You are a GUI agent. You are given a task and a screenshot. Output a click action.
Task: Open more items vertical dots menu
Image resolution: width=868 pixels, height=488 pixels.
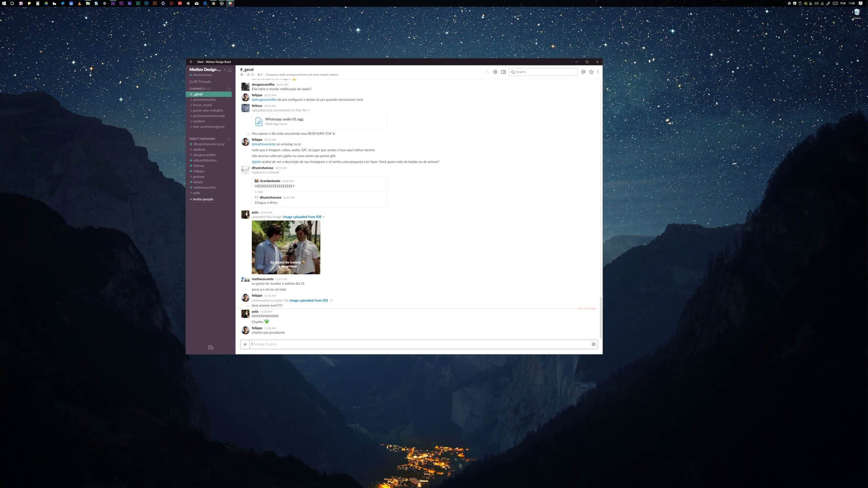coord(598,72)
